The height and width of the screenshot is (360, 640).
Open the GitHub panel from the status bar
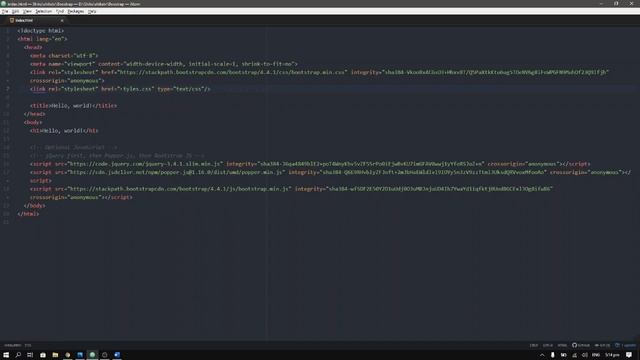(x=581, y=345)
